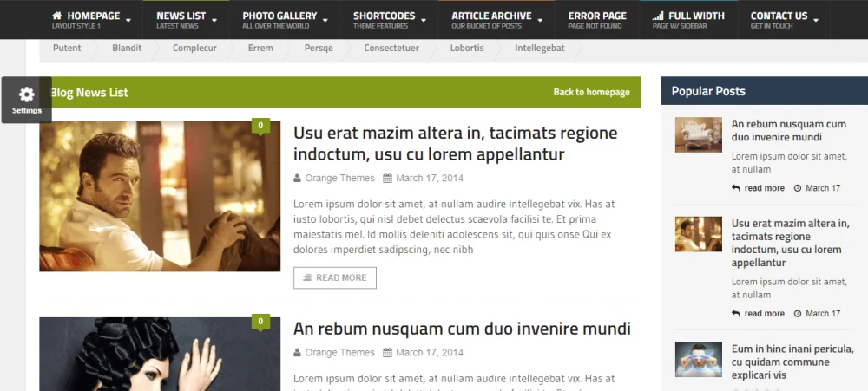Click the green comment count badge on first post

tap(260, 126)
